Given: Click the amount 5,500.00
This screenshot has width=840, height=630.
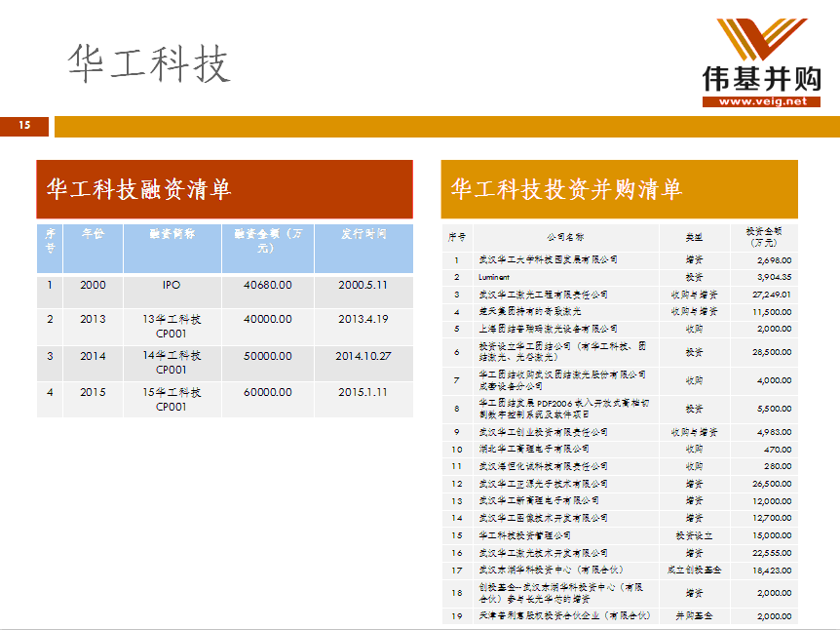Looking at the screenshot, I should [x=774, y=409].
